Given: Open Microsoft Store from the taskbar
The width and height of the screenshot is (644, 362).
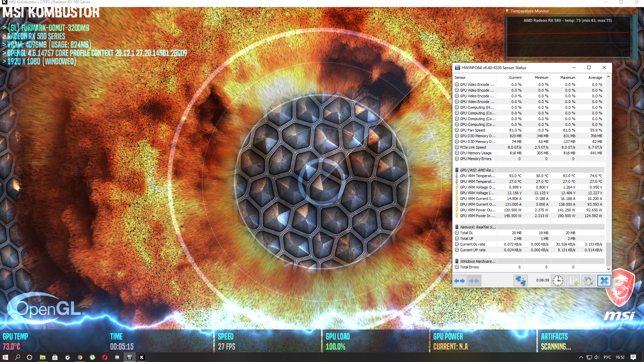Looking at the screenshot, I should [x=55, y=357].
